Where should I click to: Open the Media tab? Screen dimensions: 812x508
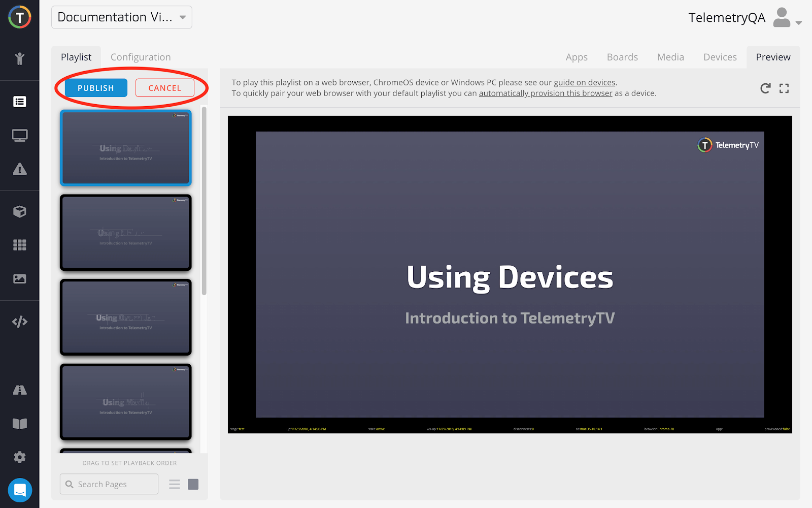pyautogui.click(x=670, y=57)
